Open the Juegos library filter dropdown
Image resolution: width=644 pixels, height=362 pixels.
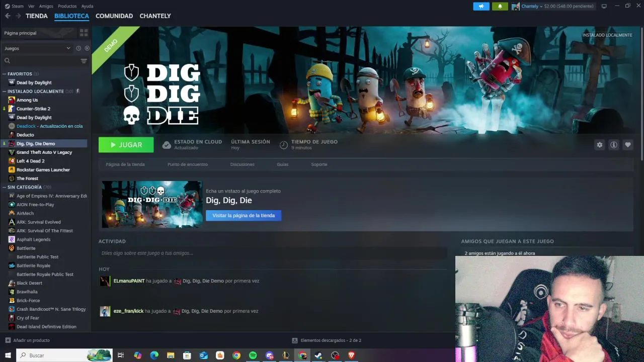point(38,48)
